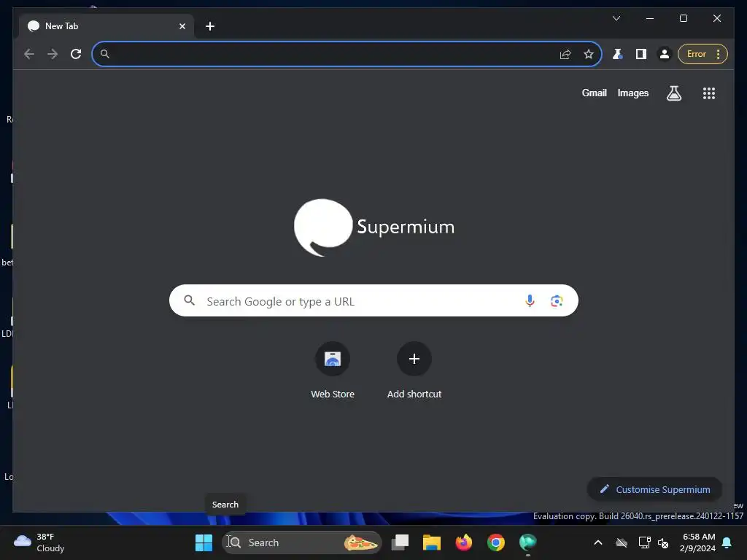Click the Search Google or type a URL box

click(x=373, y=300)
